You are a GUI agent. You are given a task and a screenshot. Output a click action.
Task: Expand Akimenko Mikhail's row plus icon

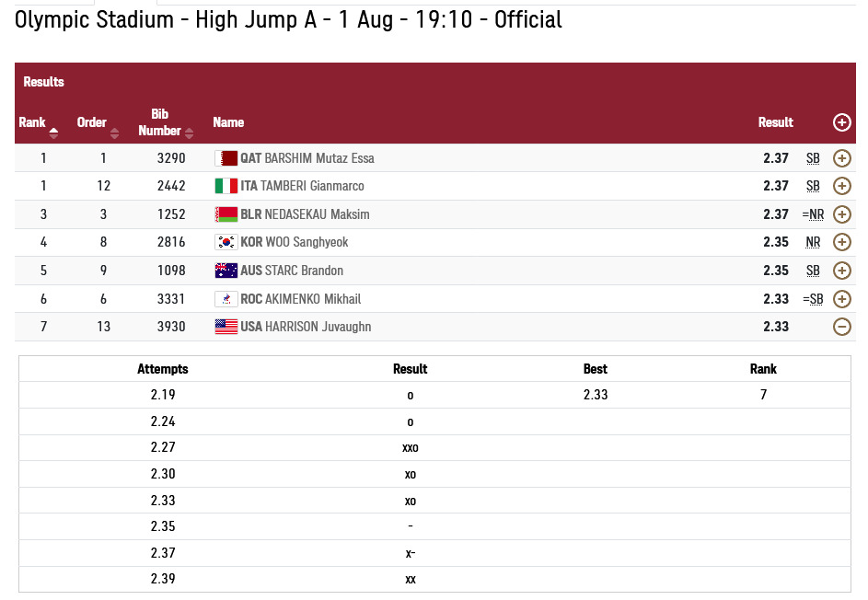[841, 299]
